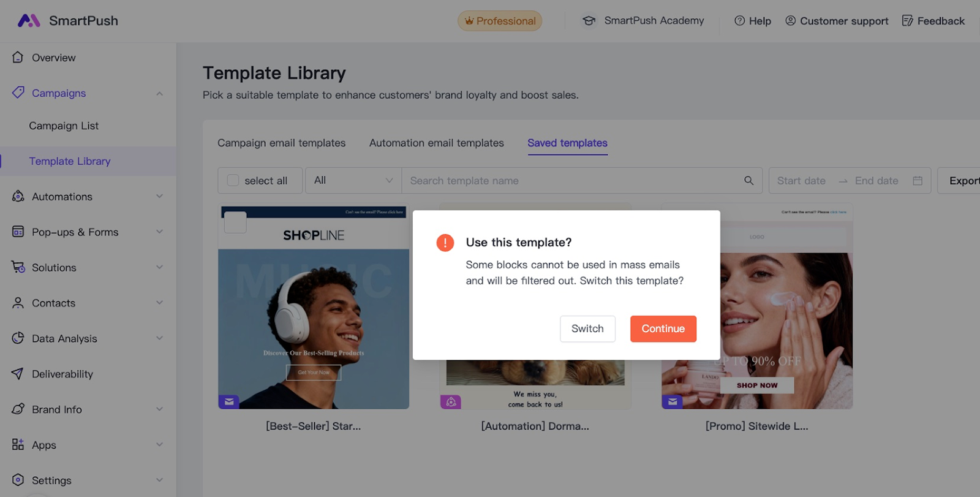Collapse the Campaigns section
980x497 pixels.
tap(159, 94)
